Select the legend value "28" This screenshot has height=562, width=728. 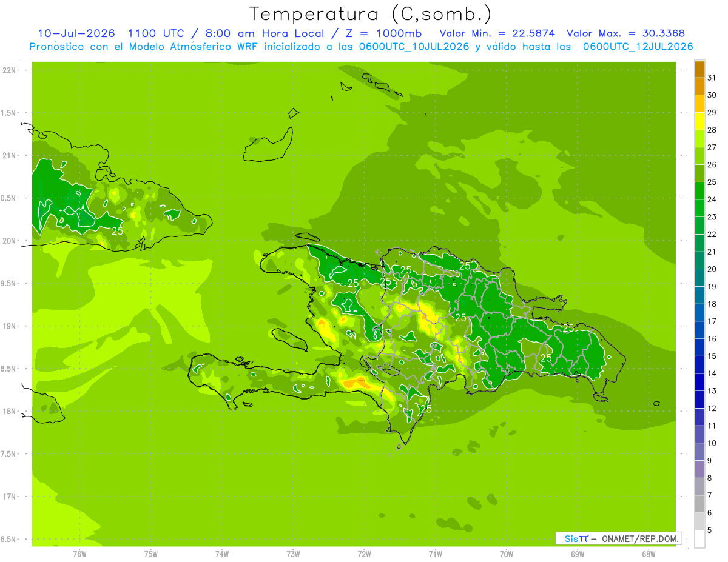[x=712, y=130]
